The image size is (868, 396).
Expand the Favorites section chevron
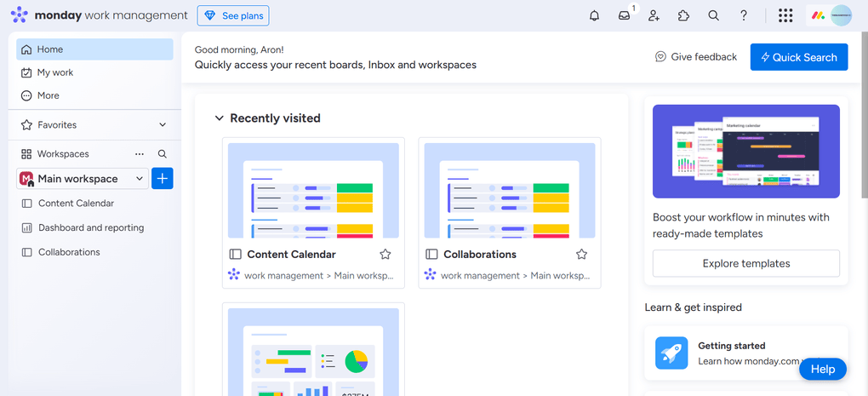tap(163, 125)
